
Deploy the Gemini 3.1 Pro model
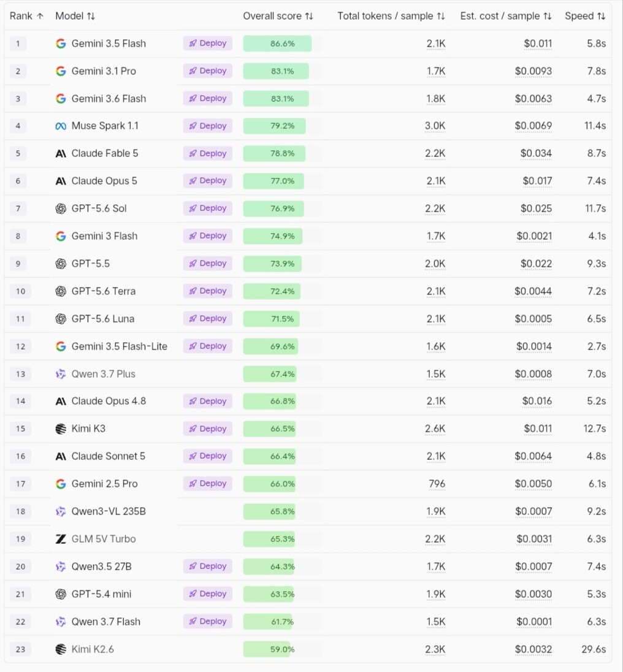[x=208, y=71]
